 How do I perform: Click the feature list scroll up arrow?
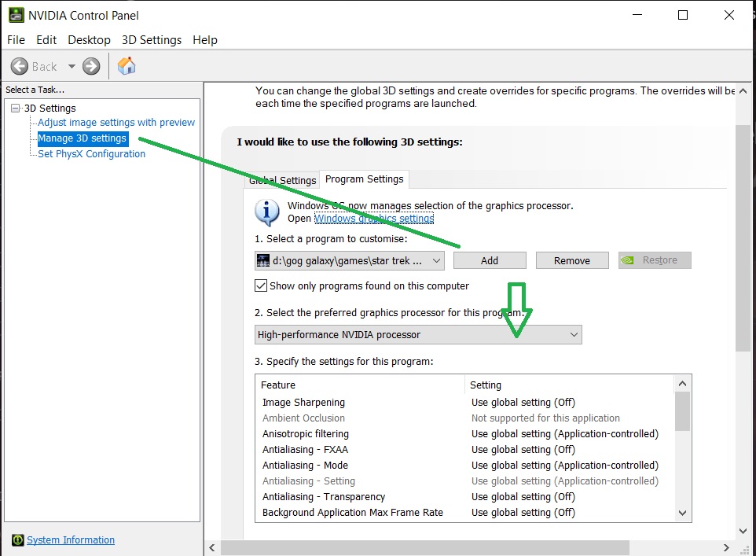click(x=682, y=384)
